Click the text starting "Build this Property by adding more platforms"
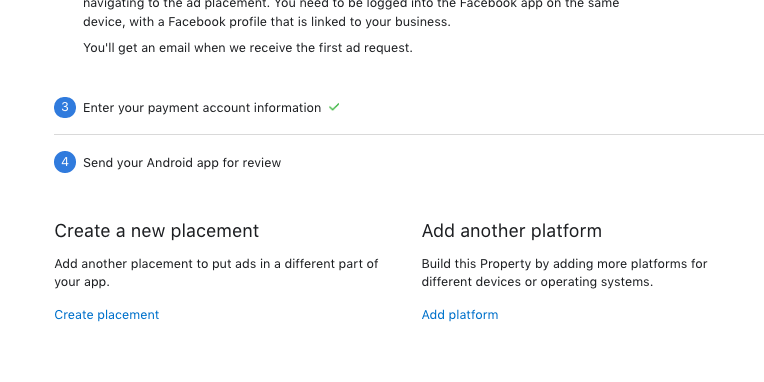The width and height of the screenshot is (764, 382). coord(564,273)
